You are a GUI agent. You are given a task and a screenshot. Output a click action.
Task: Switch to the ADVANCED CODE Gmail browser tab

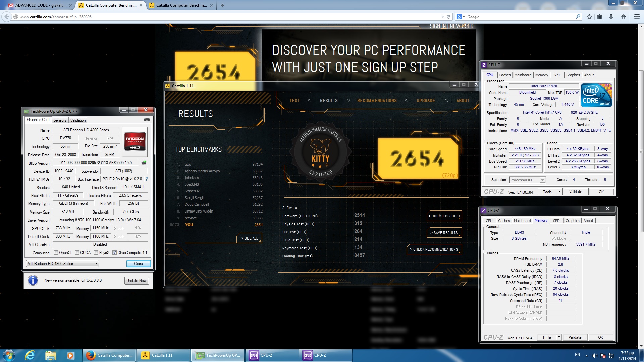pos(40,5)
